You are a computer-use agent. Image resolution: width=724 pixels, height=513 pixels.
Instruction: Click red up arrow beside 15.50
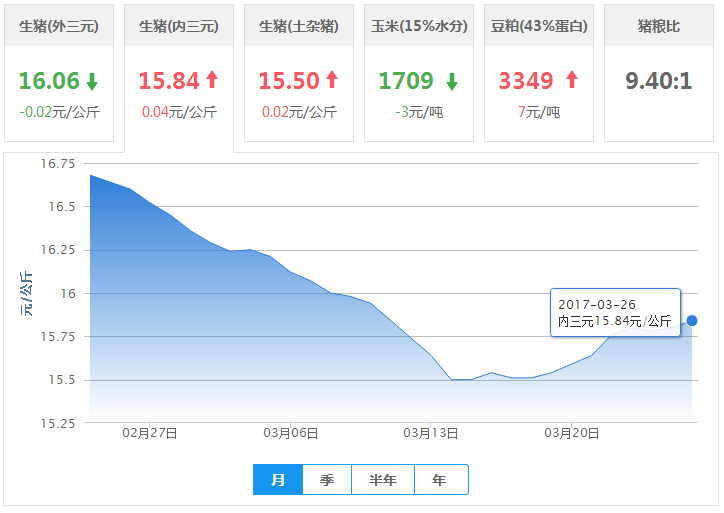[x=332, y=81]
